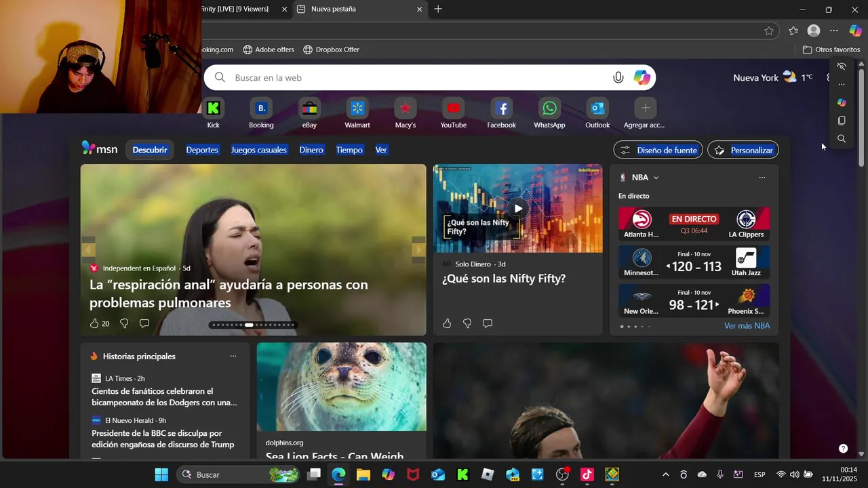Select the Deportes tab

point(202,150)
